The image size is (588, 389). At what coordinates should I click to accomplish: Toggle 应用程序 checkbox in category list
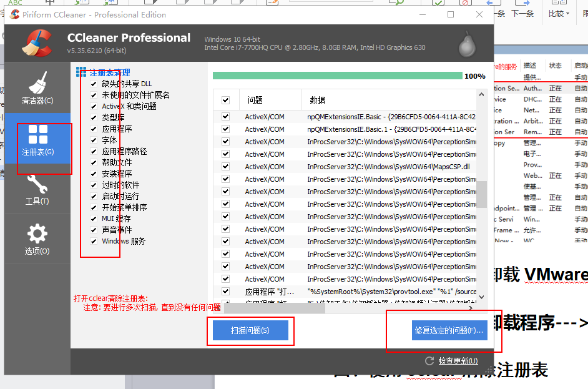pyautogui.click(x=94, y=129)
